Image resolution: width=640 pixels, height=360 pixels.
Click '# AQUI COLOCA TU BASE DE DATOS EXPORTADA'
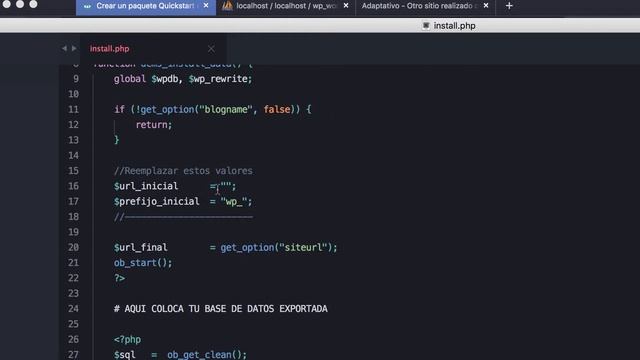point(221,309)
